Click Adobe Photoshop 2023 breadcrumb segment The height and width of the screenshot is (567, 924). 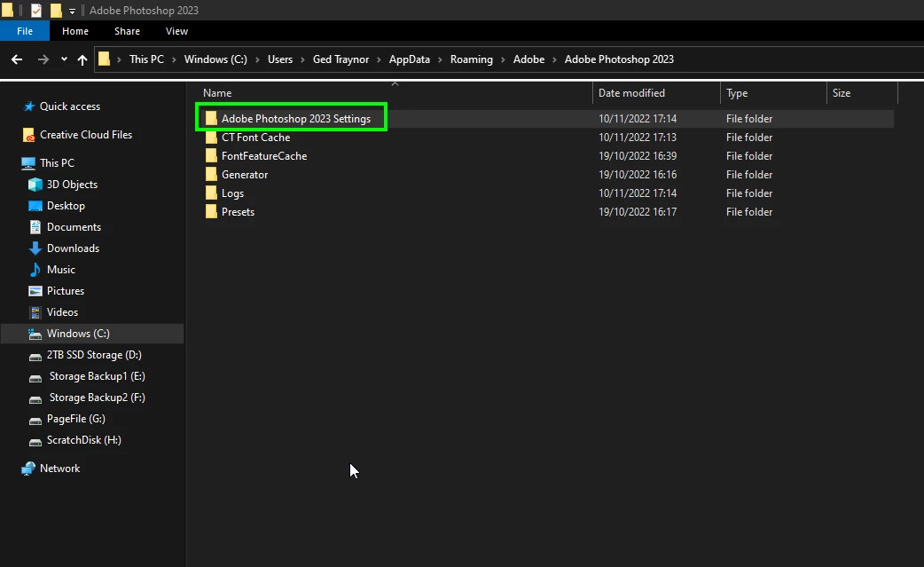619,59
